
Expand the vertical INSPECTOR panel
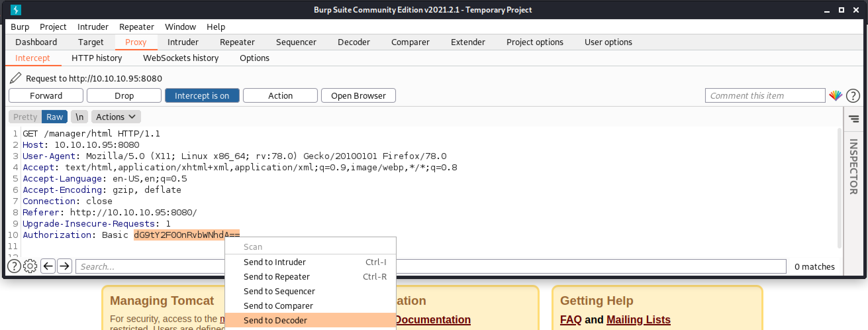853,167
